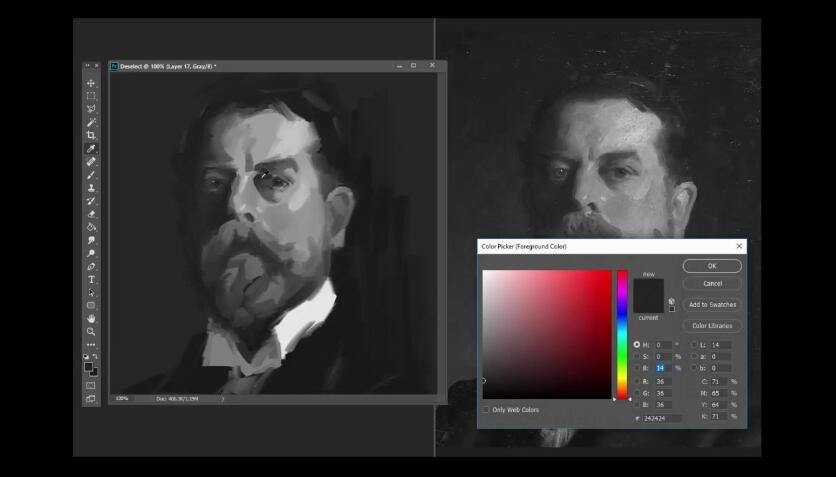Click the new color preview swatch
The width and height of the screenshot is (836, 477).
pos(648,287)
